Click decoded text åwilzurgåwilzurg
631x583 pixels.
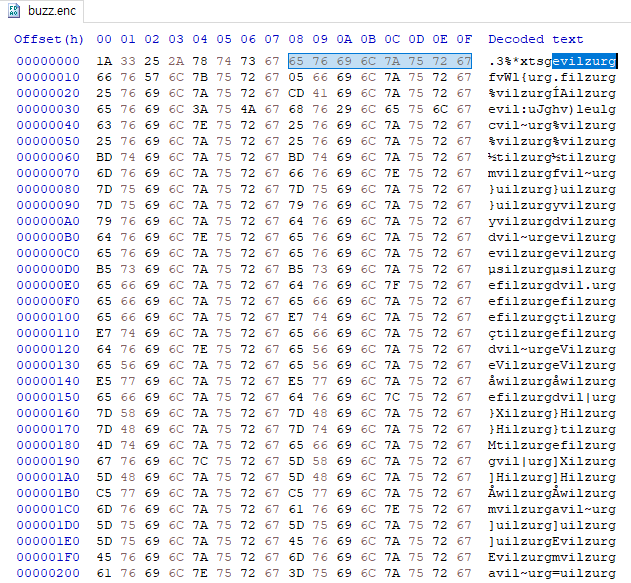[x=552, y=381]
